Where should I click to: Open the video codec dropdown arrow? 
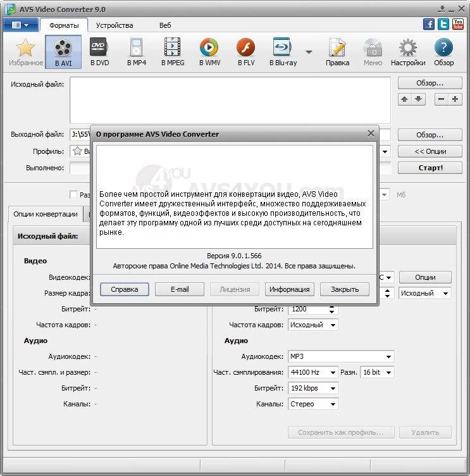(x=388, y=277)
